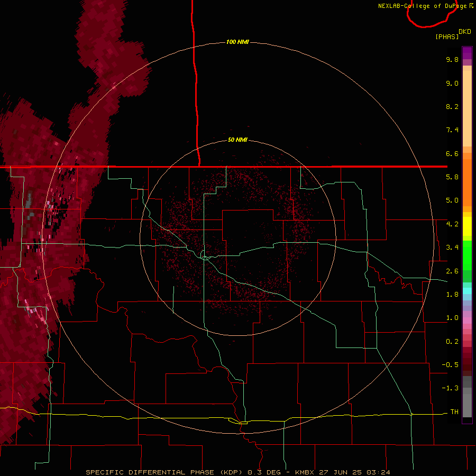Click the yellow segment of the color bar

(x=467, y=226)
